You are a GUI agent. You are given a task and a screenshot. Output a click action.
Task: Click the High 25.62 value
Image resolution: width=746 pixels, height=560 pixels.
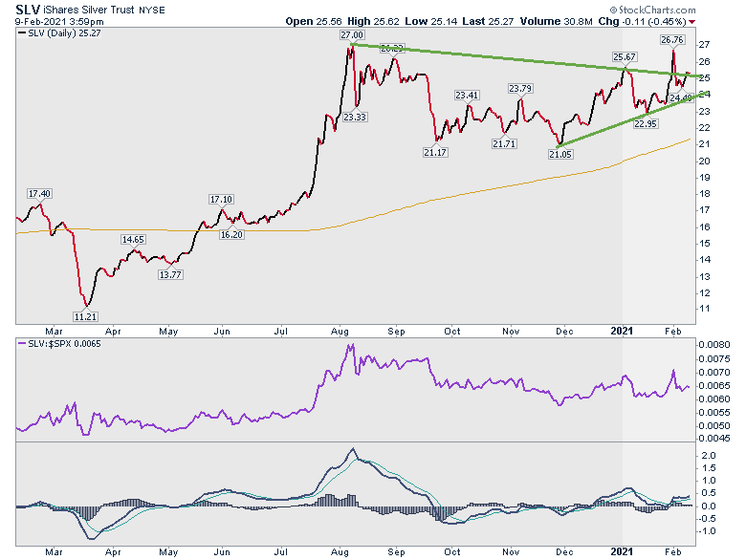coord(373,21)
